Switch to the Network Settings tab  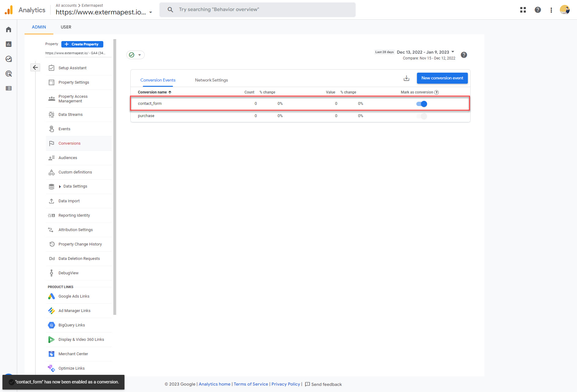pos(211,80)
